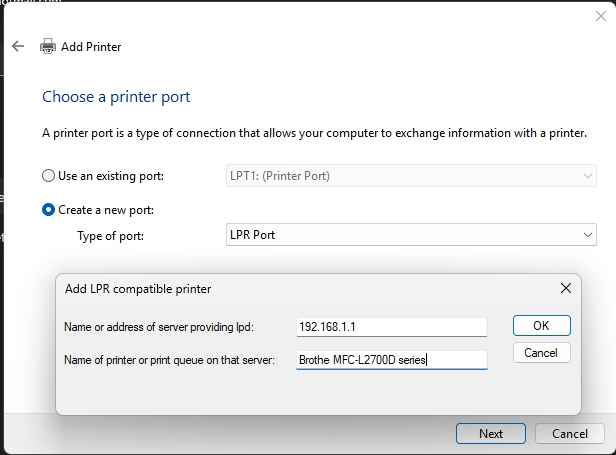Confirm with the OK button
The width and height of the screenshot is (616, 455).
[x=542, y=326]
